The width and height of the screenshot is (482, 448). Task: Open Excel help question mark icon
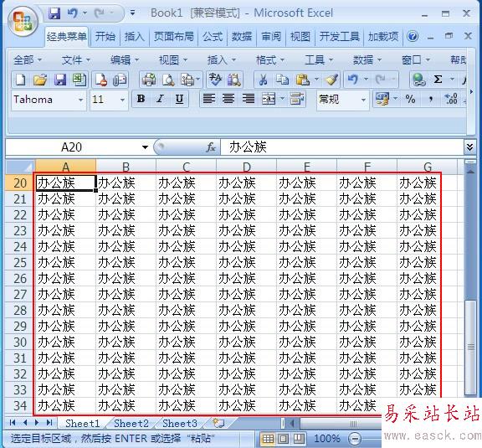tap(413, 36)
